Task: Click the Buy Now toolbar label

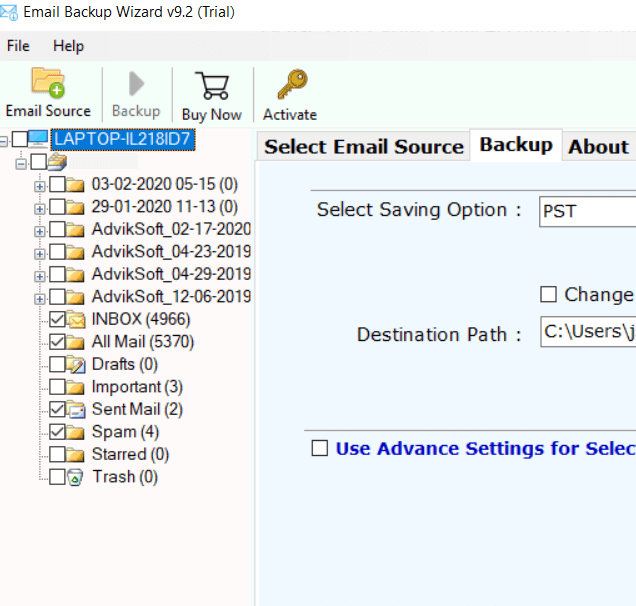Action: [212, 115]
